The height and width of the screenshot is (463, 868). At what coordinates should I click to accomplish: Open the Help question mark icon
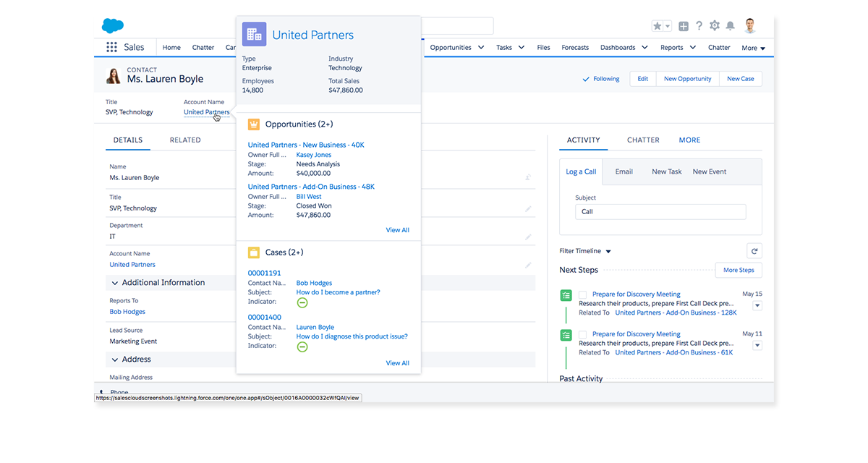click(x=699, y=26)
